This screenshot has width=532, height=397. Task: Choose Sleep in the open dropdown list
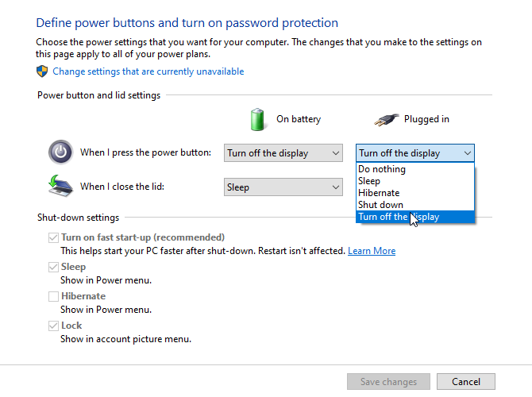click(369, 181)
